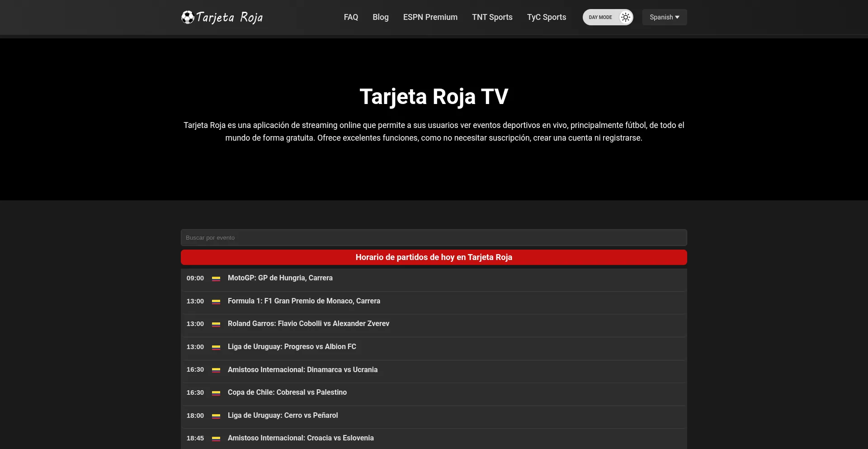The image size is (868, 449).
Task: Open the TyC Sports menu item
Action: click(547, 17)
